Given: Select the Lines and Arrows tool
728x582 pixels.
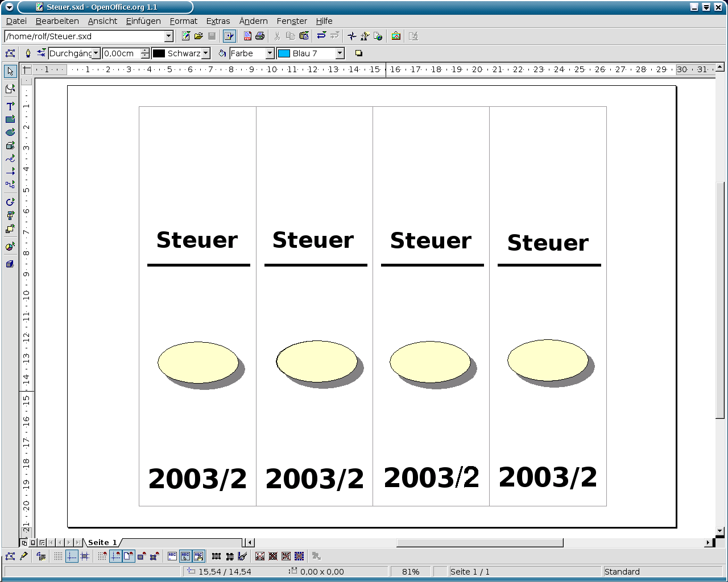Looking at the screenshot, I should 10,172.
